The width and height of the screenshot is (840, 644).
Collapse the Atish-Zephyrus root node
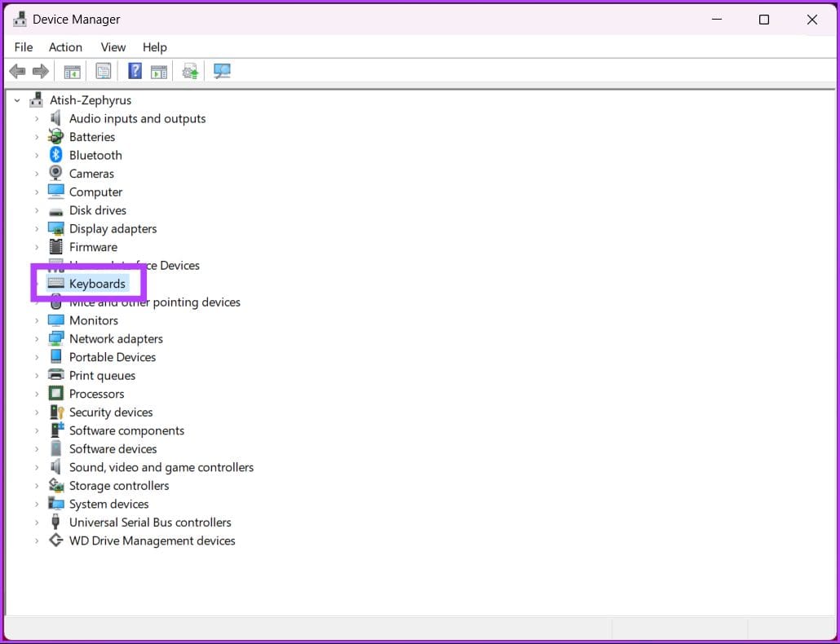point(17,100)
